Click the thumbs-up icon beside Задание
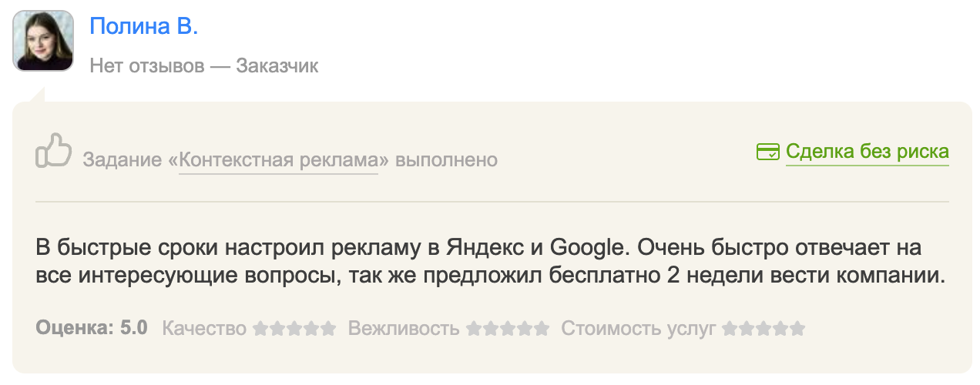The height and width of the screenshot is (385, 980). pos(53,150)
